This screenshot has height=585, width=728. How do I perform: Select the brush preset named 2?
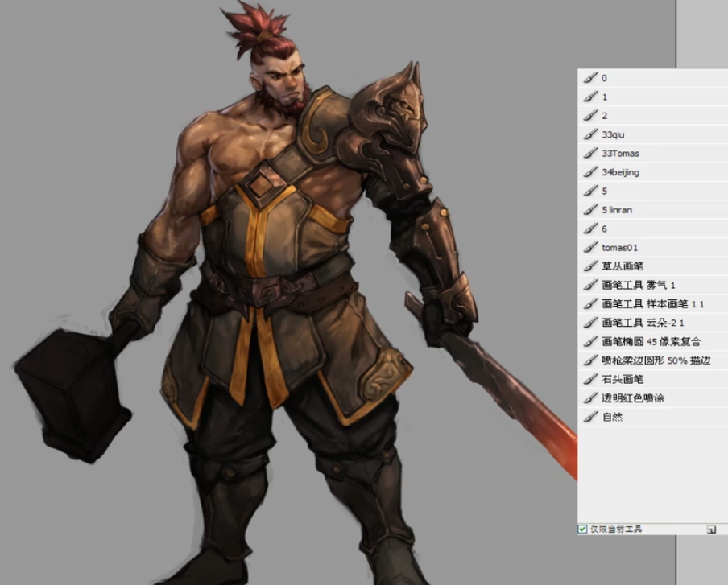(653, 116)
